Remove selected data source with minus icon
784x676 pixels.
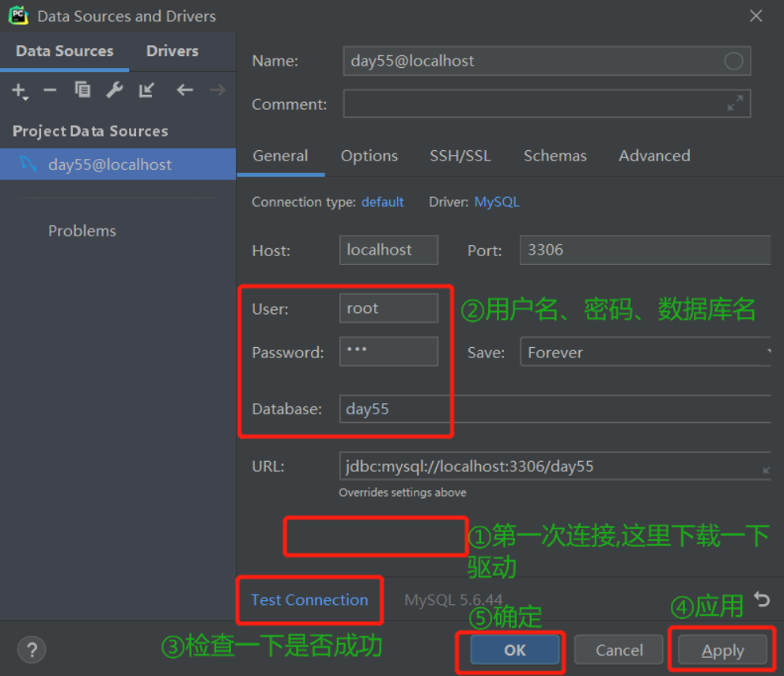[50, 90]
